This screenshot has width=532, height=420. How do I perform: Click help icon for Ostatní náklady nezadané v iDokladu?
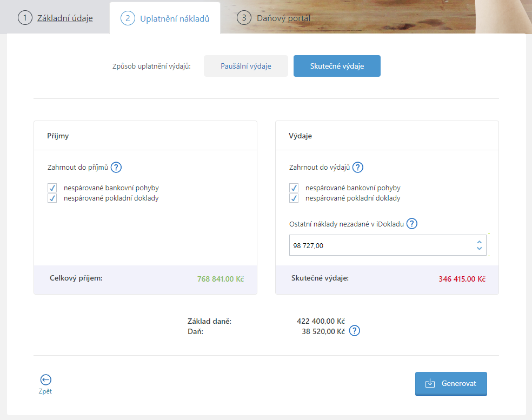pos(412,224)
